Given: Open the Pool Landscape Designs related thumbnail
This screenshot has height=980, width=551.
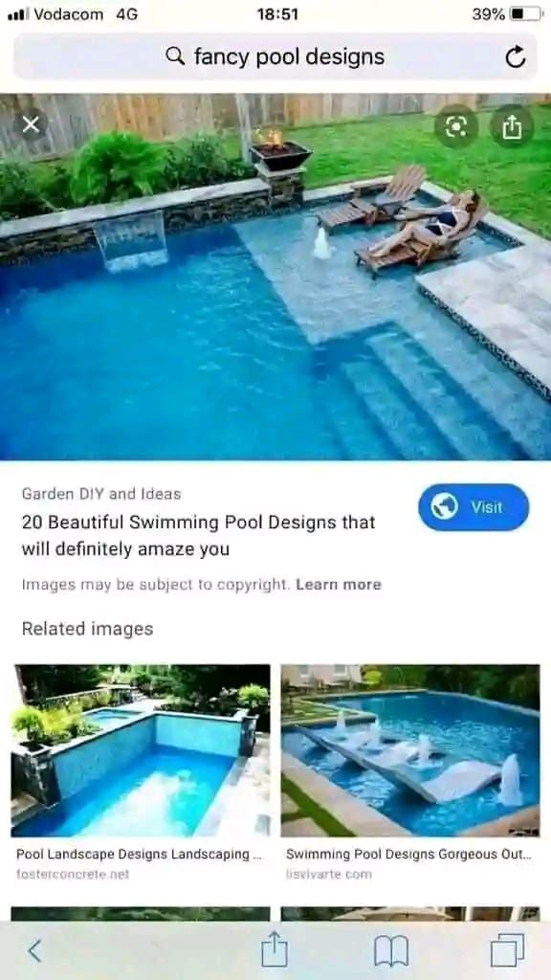Looking at the screenshot, I should [x=141, y=750].
